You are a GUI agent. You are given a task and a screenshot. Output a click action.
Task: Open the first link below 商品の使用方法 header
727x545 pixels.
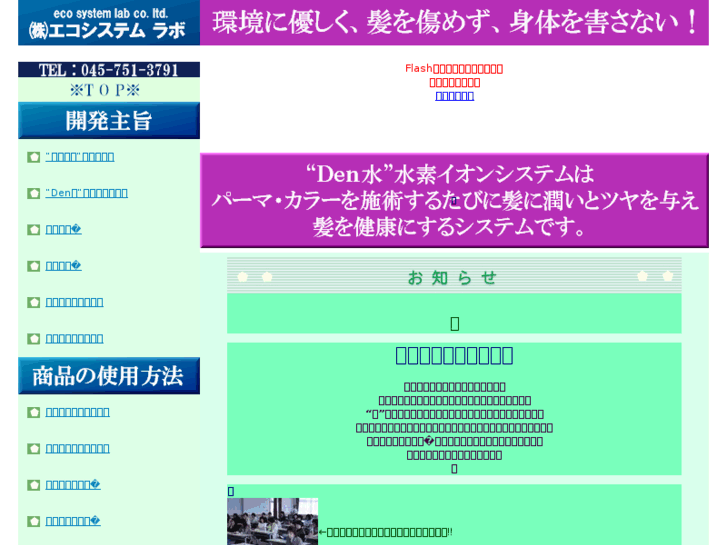(77, 412)
